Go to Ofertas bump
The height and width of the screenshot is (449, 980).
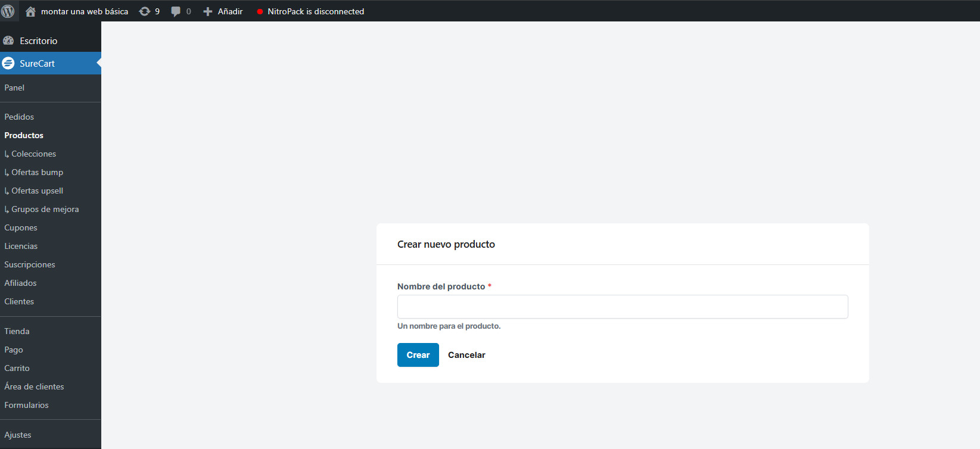[37, 172]
